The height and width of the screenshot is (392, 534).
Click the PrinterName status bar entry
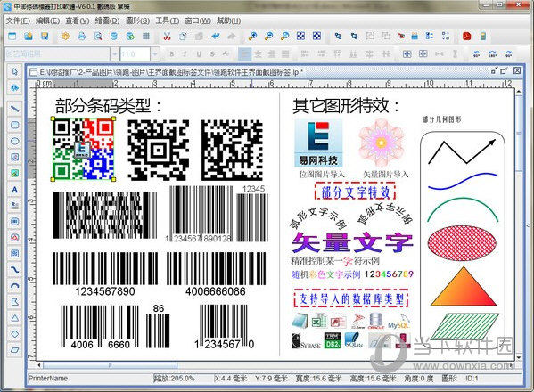tap(48, 379)
